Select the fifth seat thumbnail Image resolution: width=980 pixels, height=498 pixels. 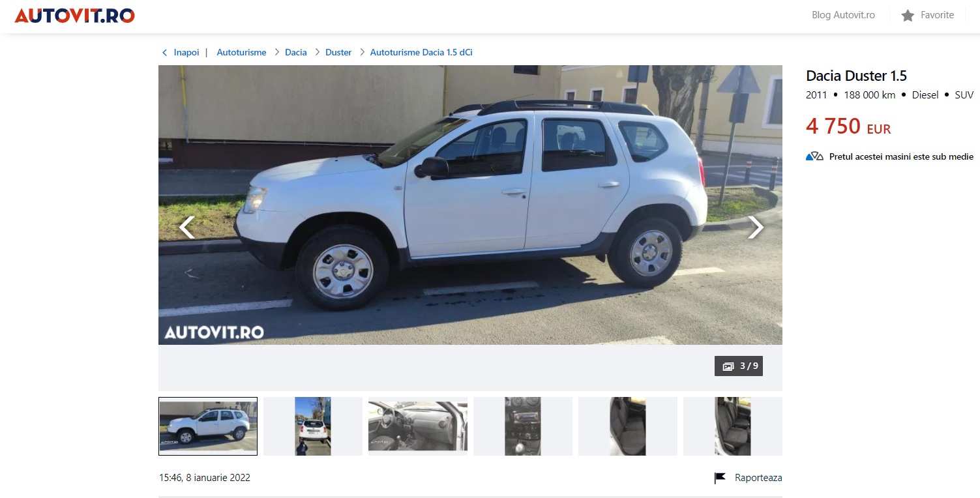628,426
